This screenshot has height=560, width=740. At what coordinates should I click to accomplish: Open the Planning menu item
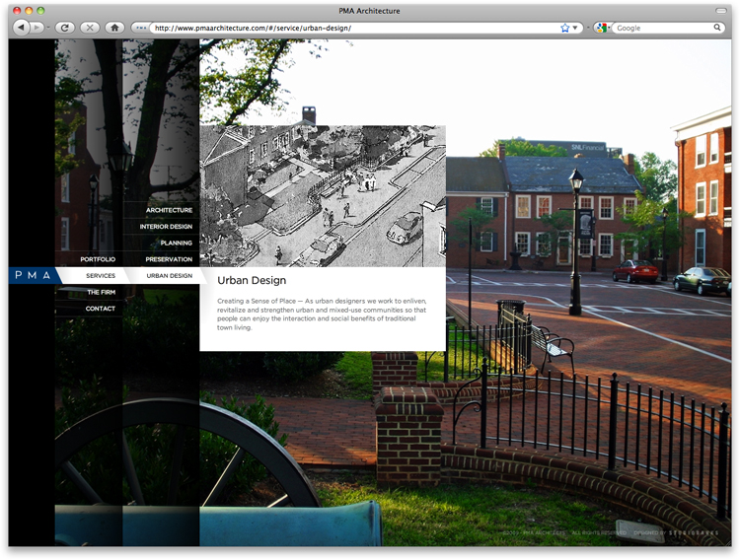(x=176, y=243)
